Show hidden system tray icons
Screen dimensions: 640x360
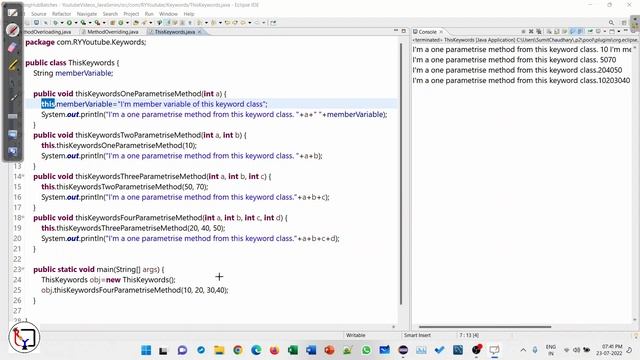tap(523, 350)
